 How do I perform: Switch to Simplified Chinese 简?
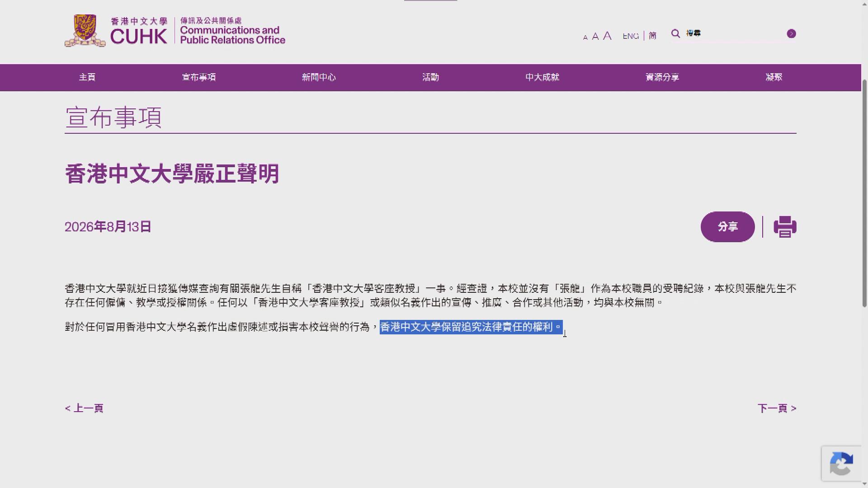point(652,36)
